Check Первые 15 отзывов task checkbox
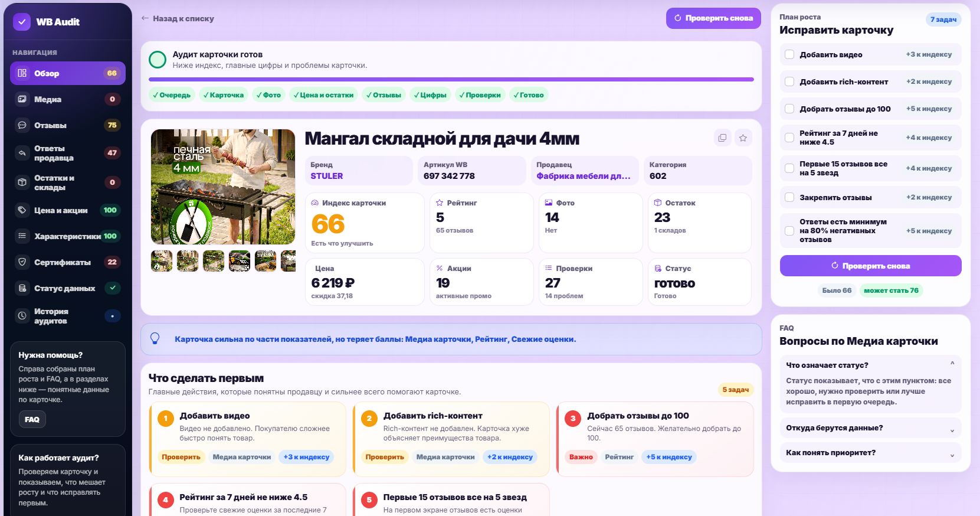 tap(789, 168)
